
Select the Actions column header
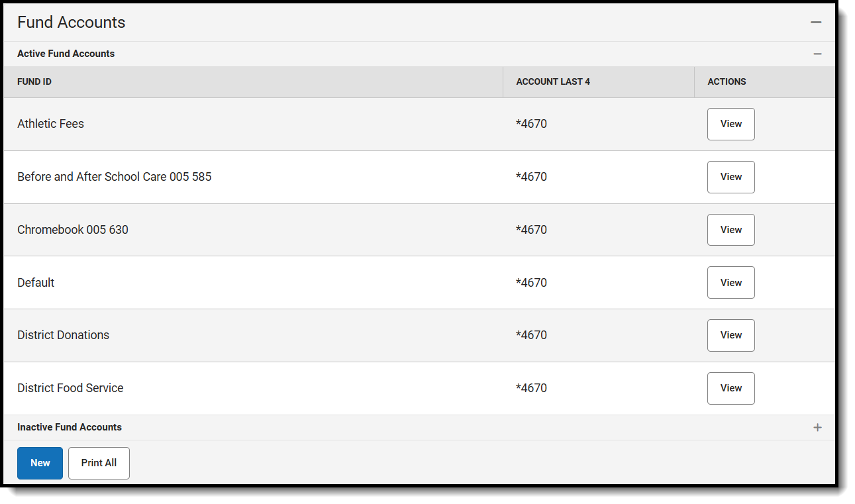[727, 81]
